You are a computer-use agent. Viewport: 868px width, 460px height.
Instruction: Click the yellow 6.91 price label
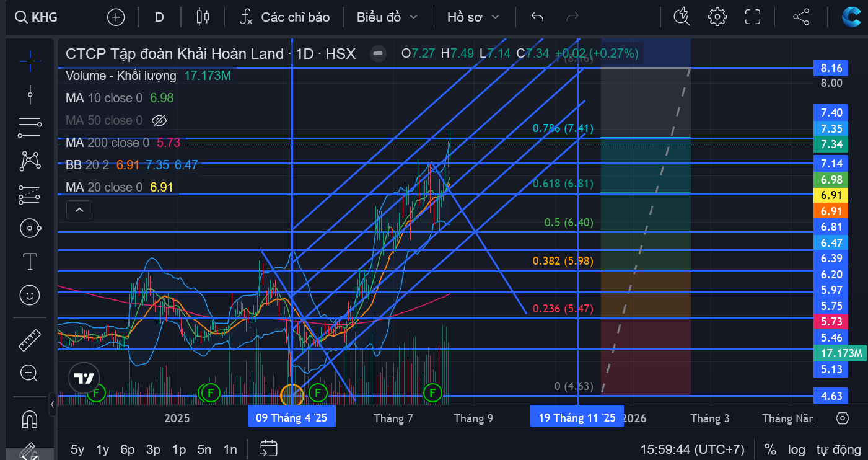[x=831, y=195]
